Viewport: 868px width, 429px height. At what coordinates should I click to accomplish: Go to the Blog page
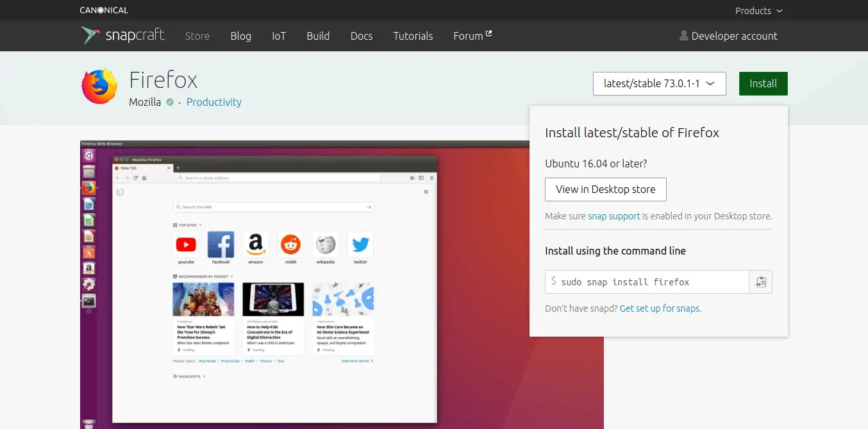(241, 36)
